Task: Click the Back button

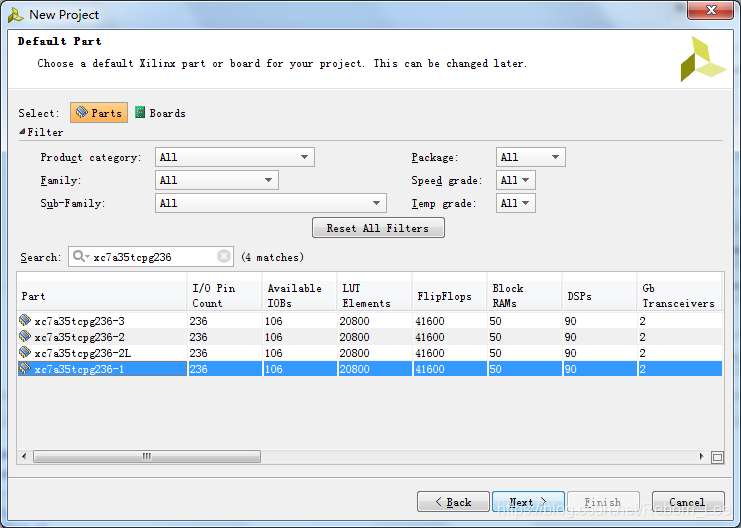Action: coord(453,502)
